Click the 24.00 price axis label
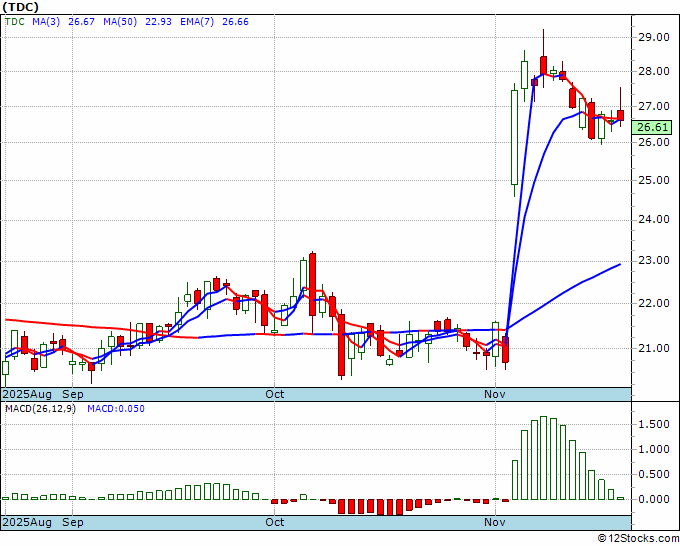 (x=653, y=219)
